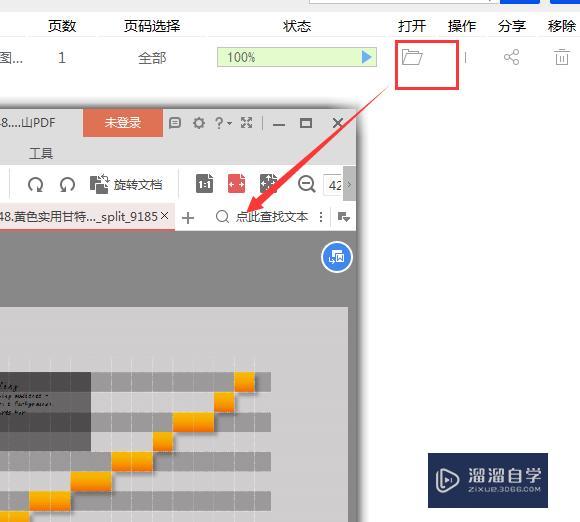Click the 移除 column header
This screenshot has width=580, height=522.
coord(562,26)
